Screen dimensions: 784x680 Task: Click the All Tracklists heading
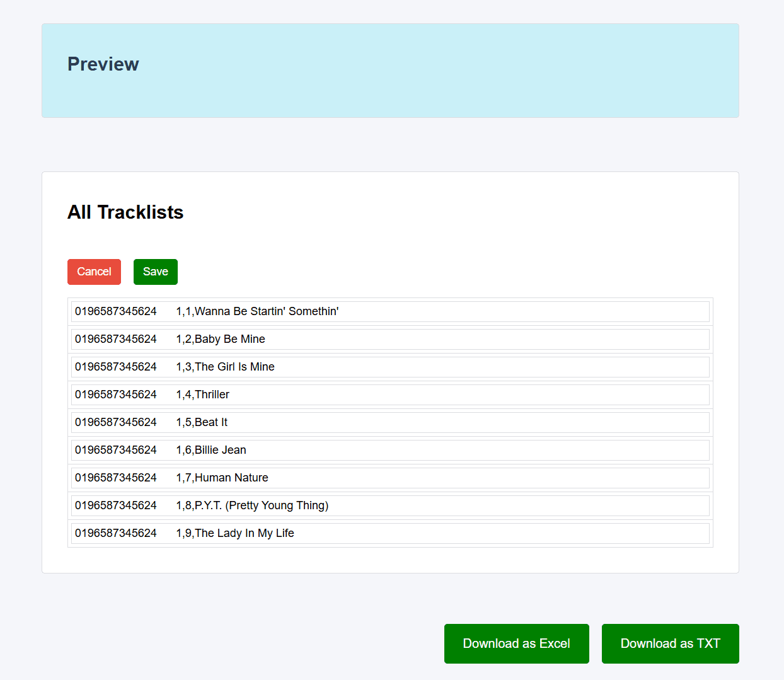coord(125,213)
